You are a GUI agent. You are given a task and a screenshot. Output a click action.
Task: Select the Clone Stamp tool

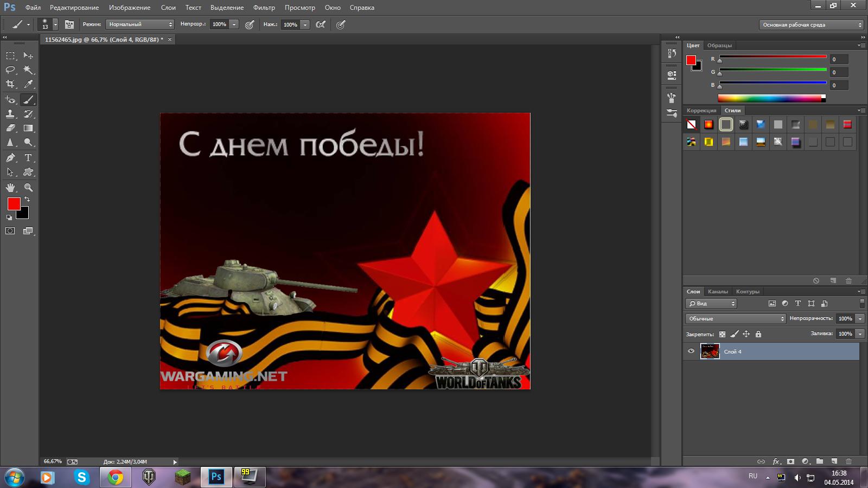click(10, 114)
